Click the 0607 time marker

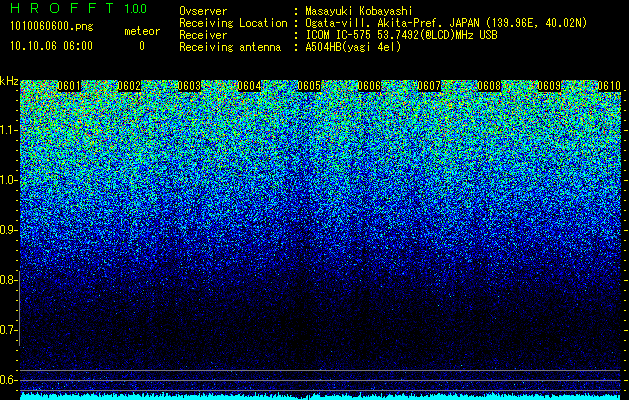click(429, 86)
